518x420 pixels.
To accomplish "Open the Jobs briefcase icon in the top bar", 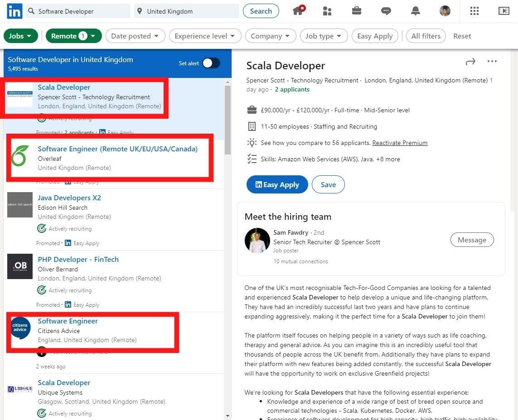I will click(357, 11).
